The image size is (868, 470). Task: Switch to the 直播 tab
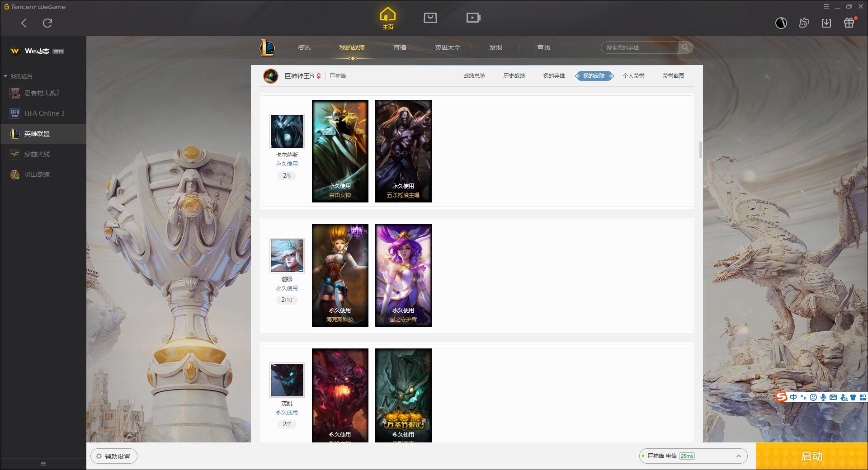tap(400, 47)
